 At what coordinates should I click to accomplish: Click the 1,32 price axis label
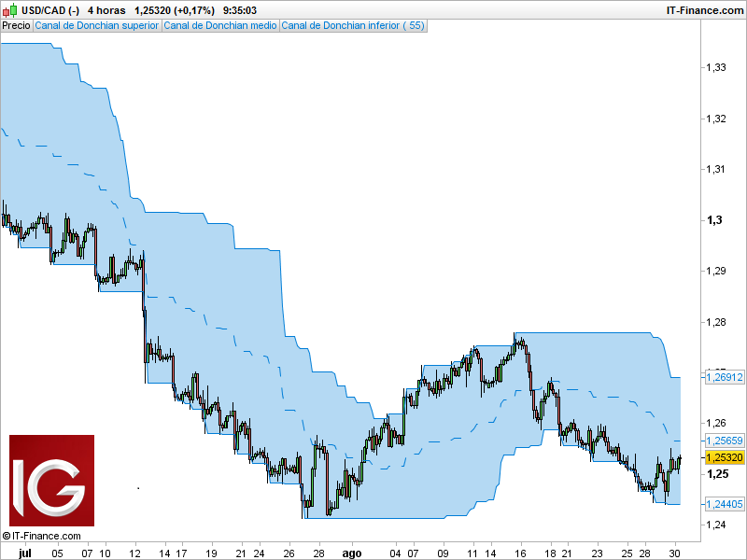716,119
